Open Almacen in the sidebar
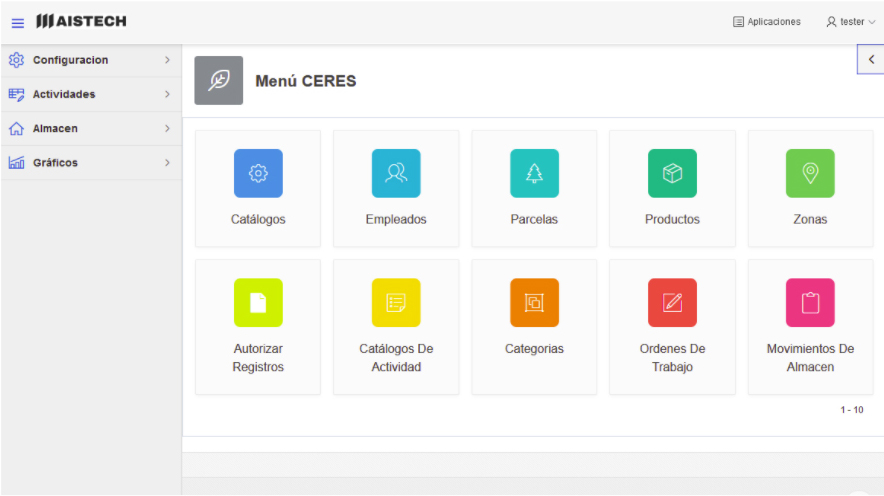The height and width of the screenshot is (496, 884). (x=91, y=129)
